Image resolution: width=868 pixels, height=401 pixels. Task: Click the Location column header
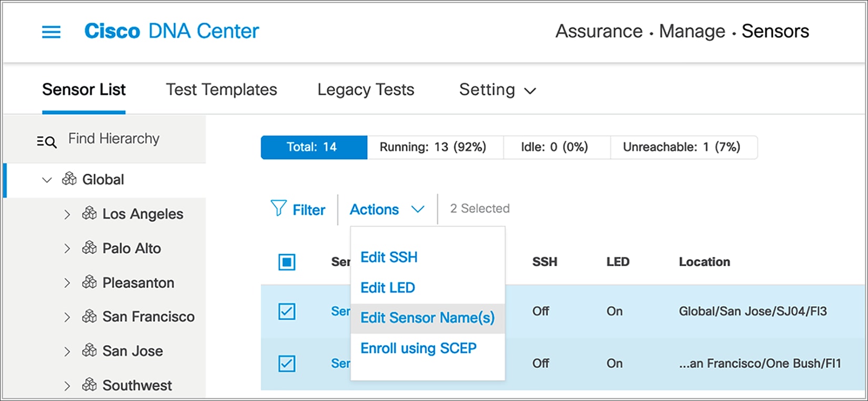click(704, 262)
